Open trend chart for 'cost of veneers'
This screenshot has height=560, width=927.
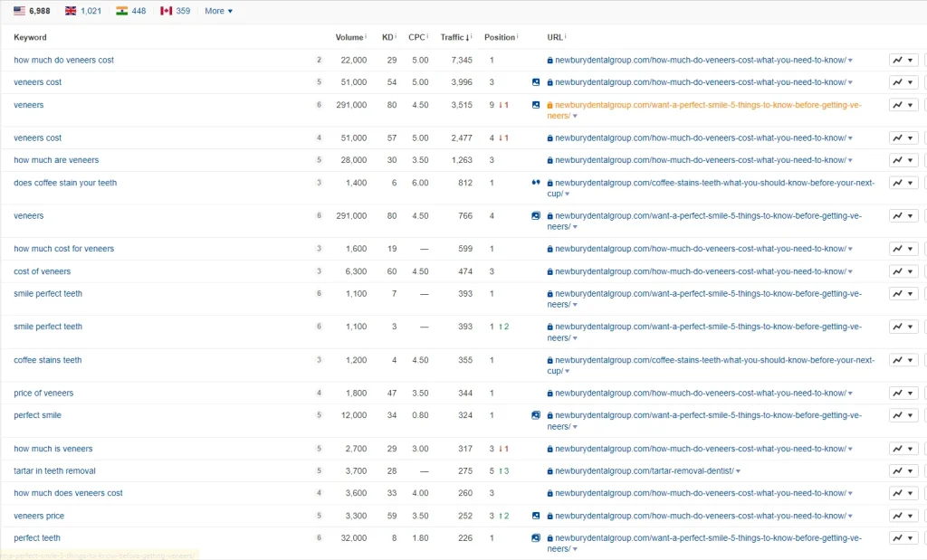[x=897, y=271]
